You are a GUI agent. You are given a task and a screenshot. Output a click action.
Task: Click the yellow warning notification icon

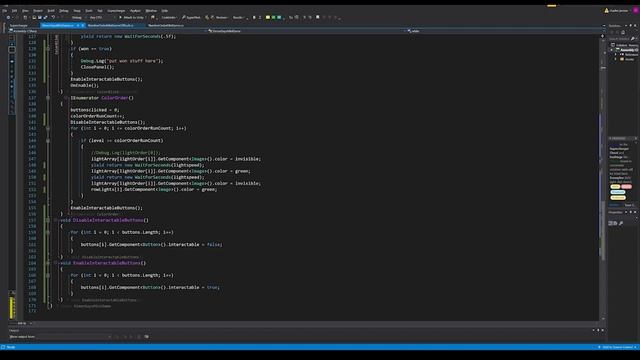606,11
